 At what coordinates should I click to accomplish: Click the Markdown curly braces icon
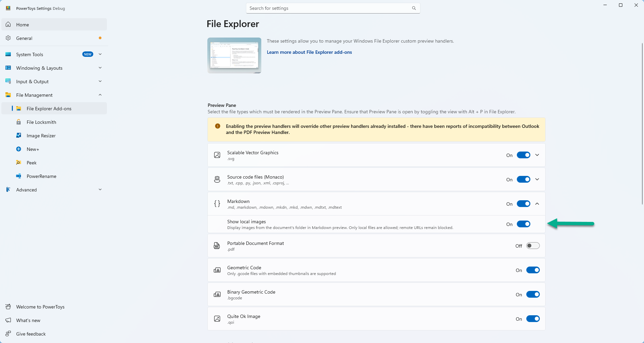(217, 204)
